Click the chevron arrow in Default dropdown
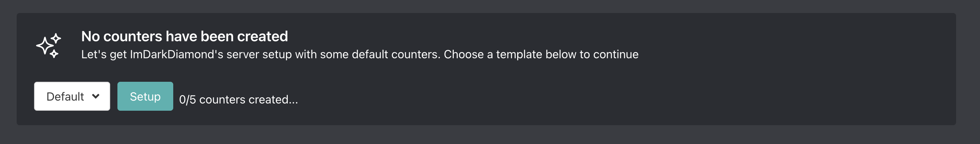The width and height of the screenshot is (980, 144). point(95,96)
